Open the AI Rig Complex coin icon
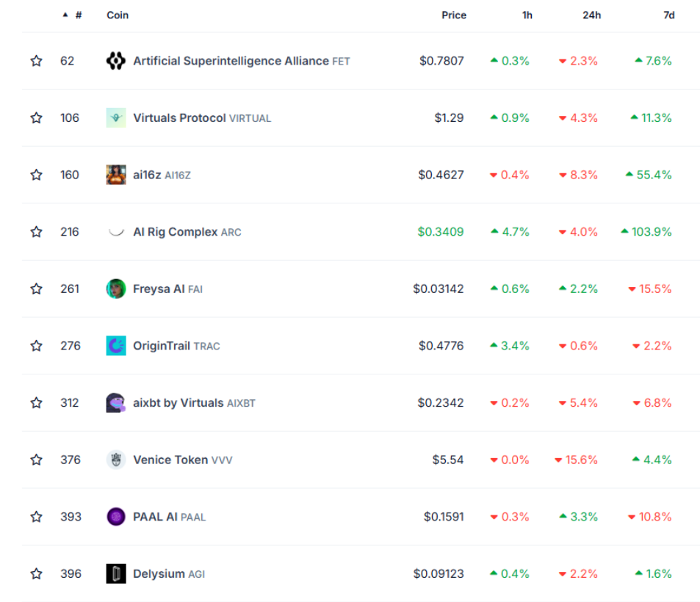The image size is (700, 602). click(x=115, y=232)
